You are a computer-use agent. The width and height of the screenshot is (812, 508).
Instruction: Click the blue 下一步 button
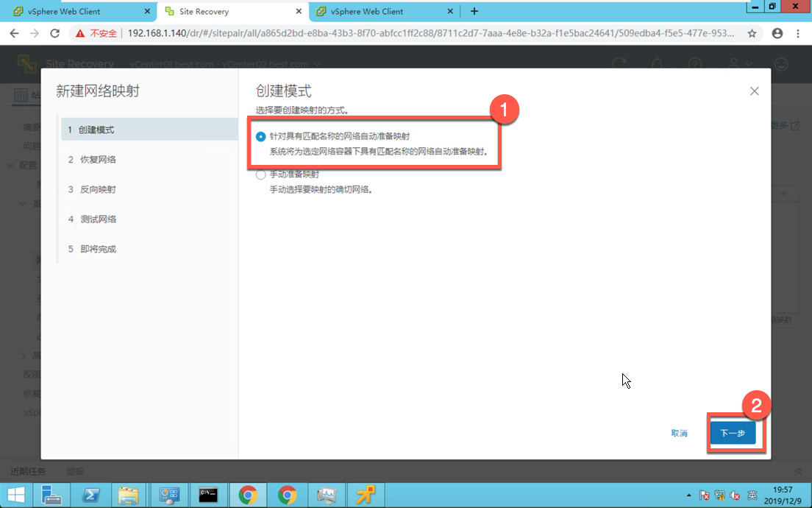(733, 433)
